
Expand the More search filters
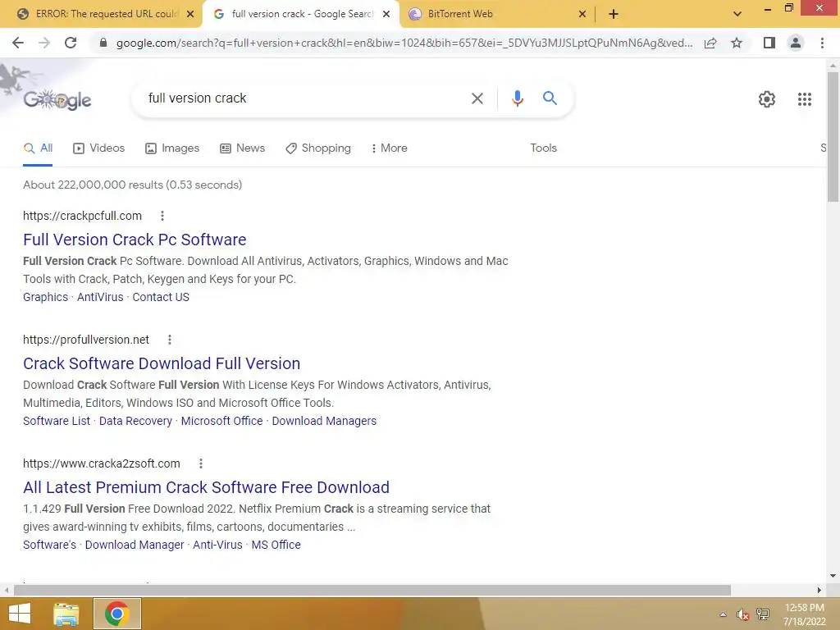(390, 148)
